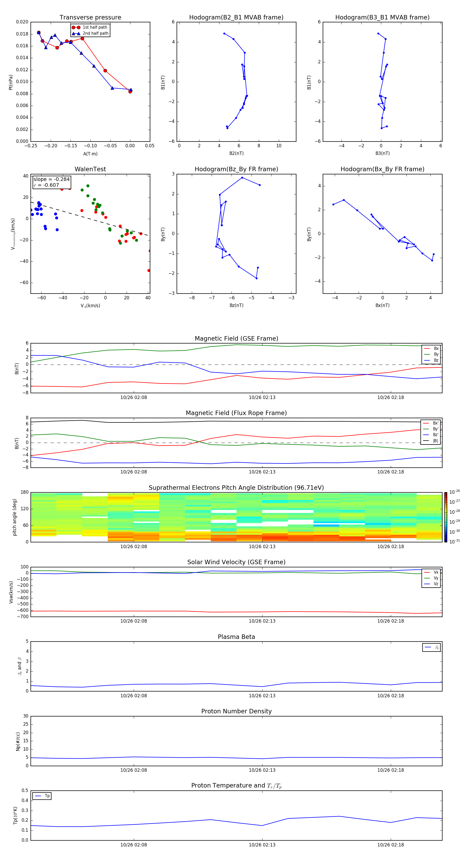Screen dimensions: 473x868
Task: Click the 'Bz(nT)' x-axis label
Action: click(236, 305)
